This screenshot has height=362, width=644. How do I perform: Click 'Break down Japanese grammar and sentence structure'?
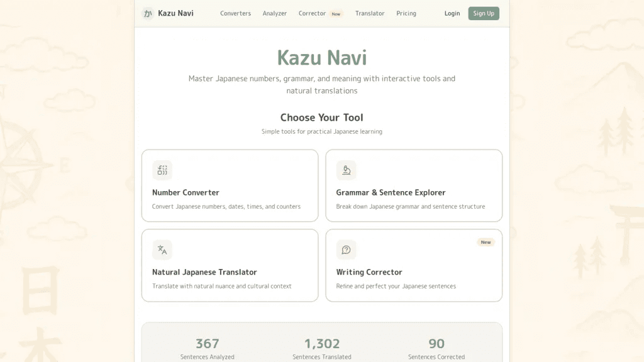pos(411,206)
